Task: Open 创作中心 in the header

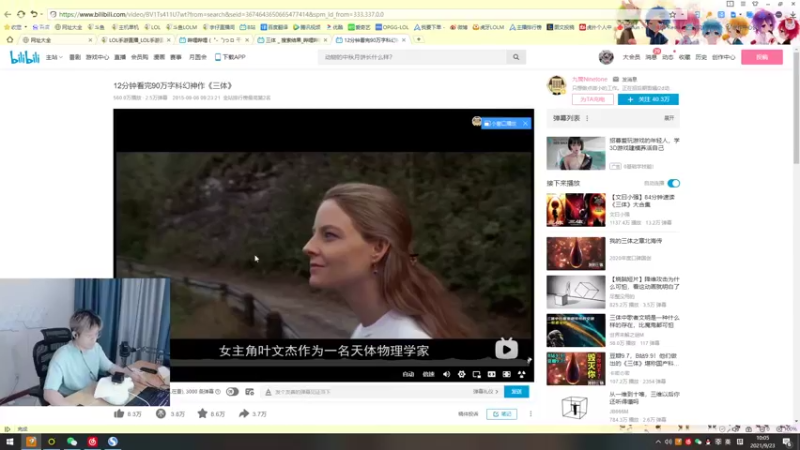Action: 723,57
